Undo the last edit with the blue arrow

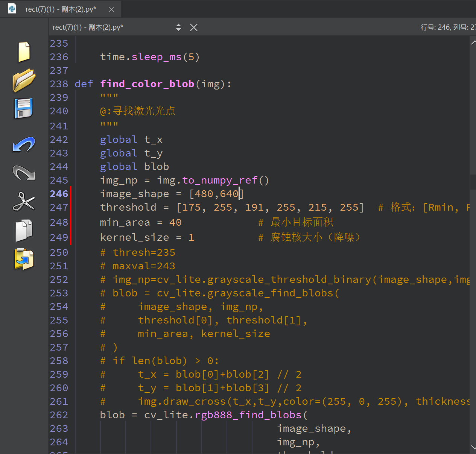(24, 144)
